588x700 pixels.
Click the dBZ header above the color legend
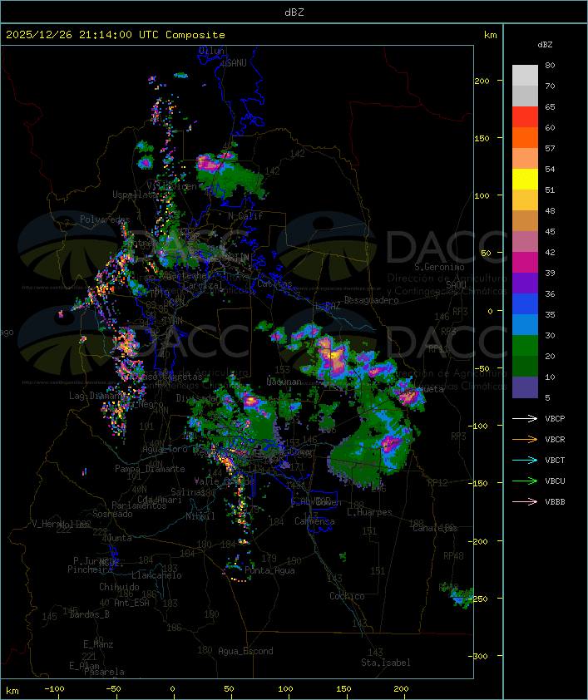click(x=545, y=45)
